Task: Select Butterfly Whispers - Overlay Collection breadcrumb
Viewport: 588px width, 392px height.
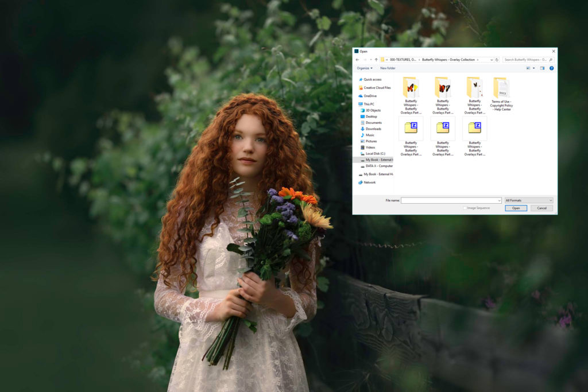Action: pos(448,60)
